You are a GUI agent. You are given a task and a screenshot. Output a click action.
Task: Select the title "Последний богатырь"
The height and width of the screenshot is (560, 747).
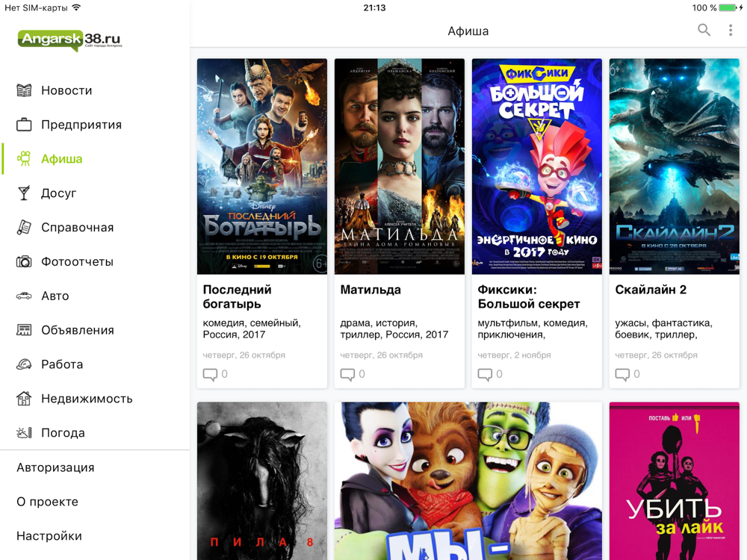point(238,296)
